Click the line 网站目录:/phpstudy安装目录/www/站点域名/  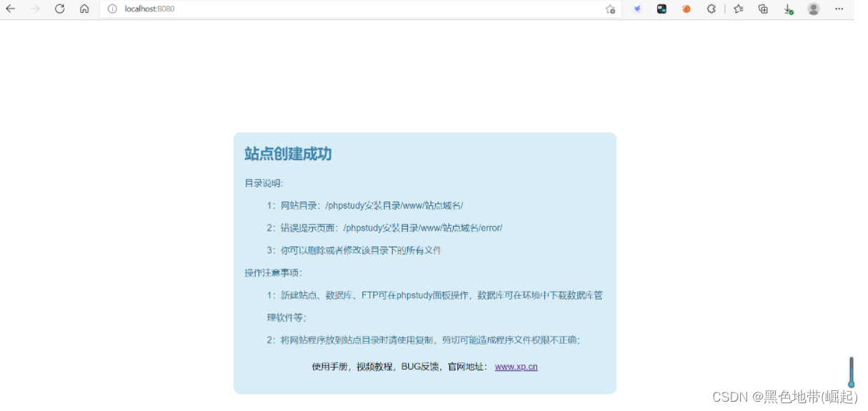click(x=365, y=205)
